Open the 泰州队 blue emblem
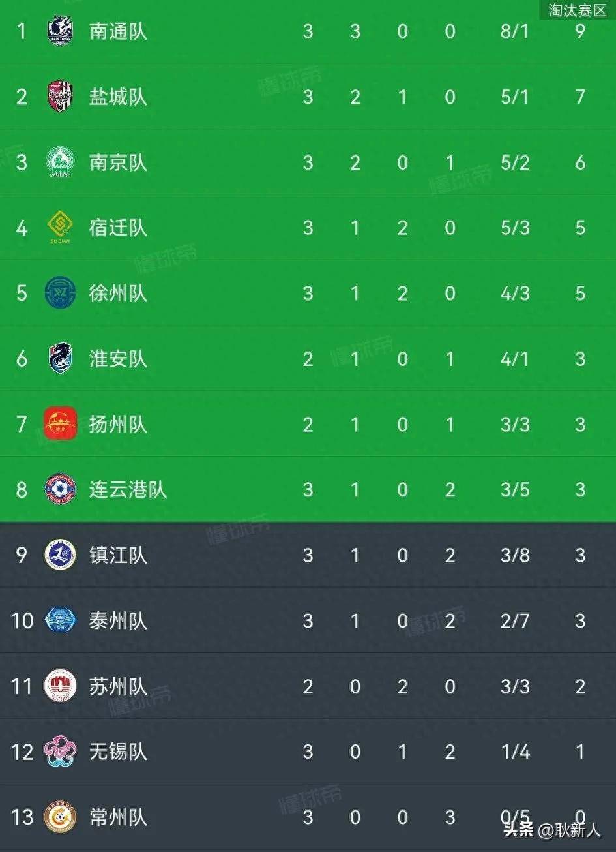The width and height of the screenshot is (616, 852). [x=61, y=620]
